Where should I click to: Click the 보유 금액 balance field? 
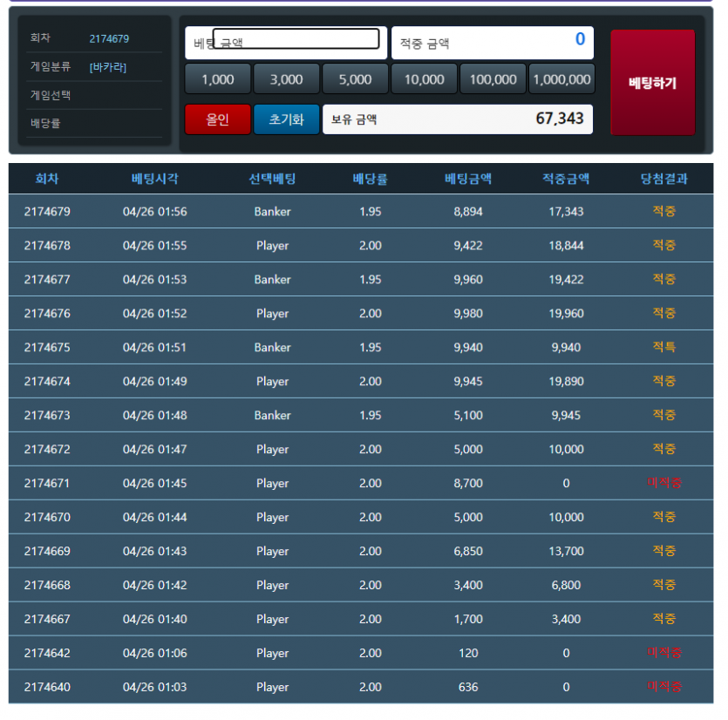click(x=458, y=119)
